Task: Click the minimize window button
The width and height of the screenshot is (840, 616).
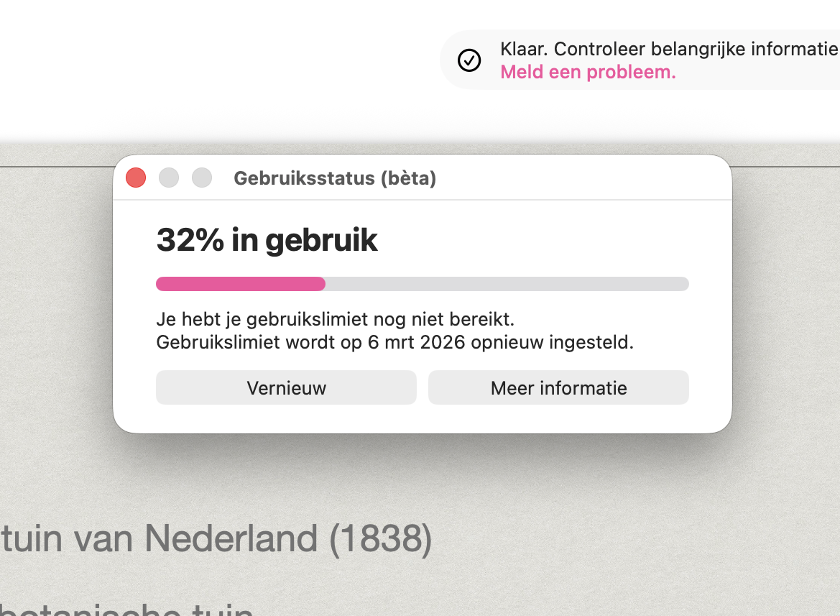Action: click(x=168, y=177)
